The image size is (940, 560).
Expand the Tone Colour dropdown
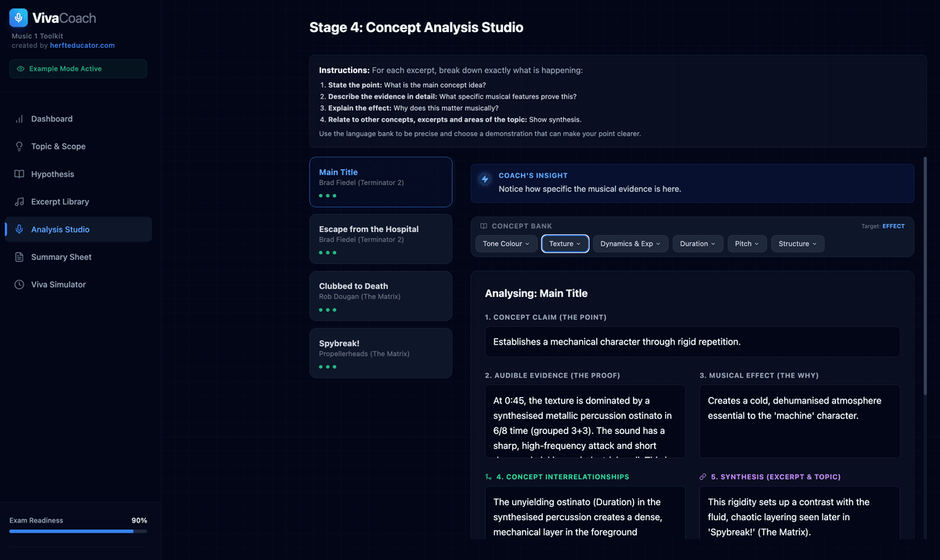pyautogui.click(x=506, y=244)
